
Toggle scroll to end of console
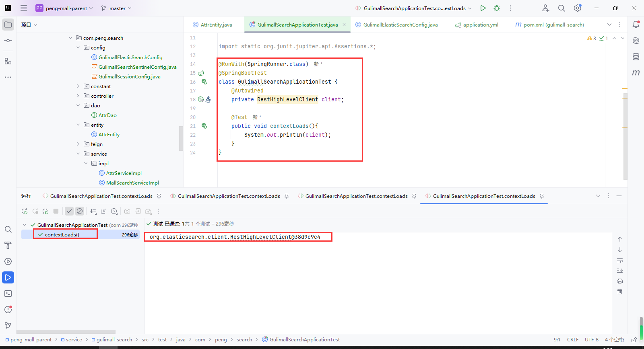pos(620,271)
